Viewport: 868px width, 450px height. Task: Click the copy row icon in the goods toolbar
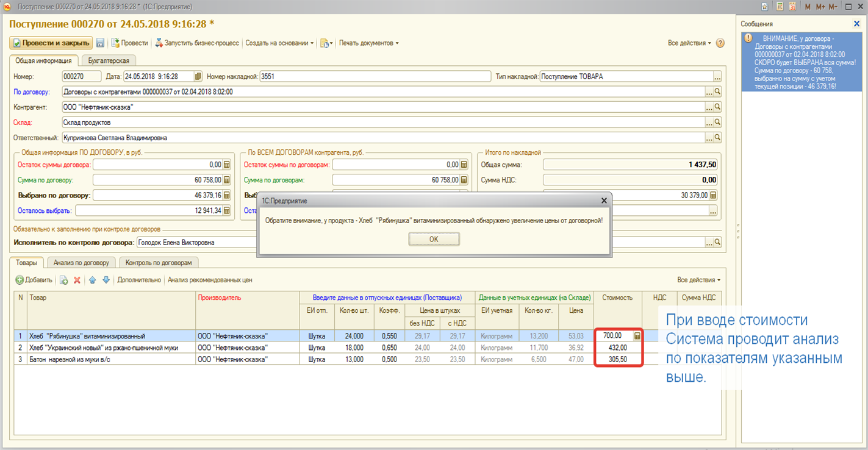[x=63, y=280]
